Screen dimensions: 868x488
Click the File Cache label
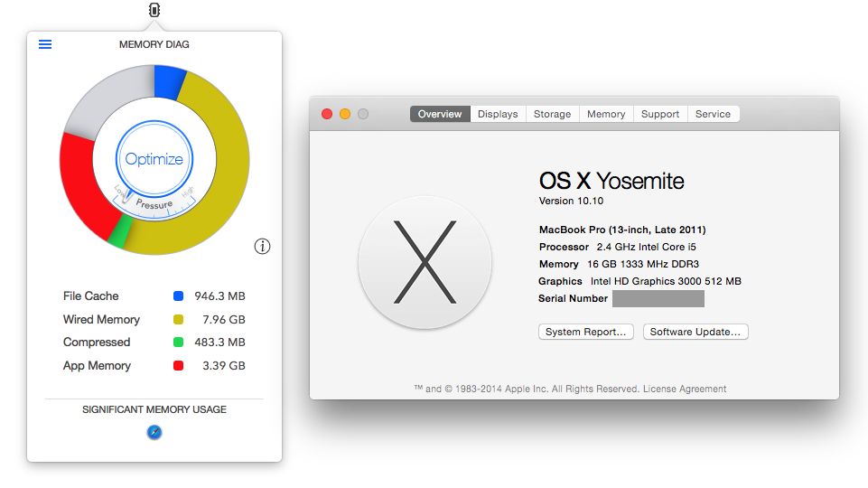(x=91, y=296)
